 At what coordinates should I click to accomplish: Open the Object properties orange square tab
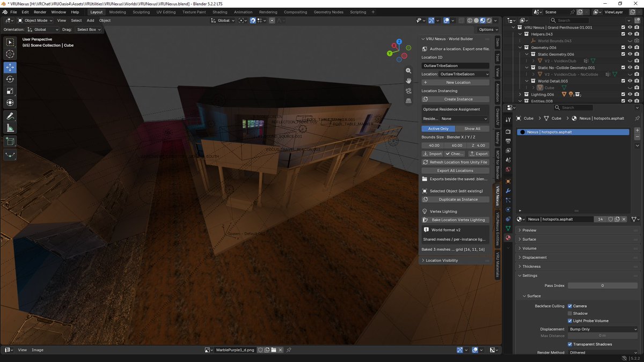click(x=508, y=181)
